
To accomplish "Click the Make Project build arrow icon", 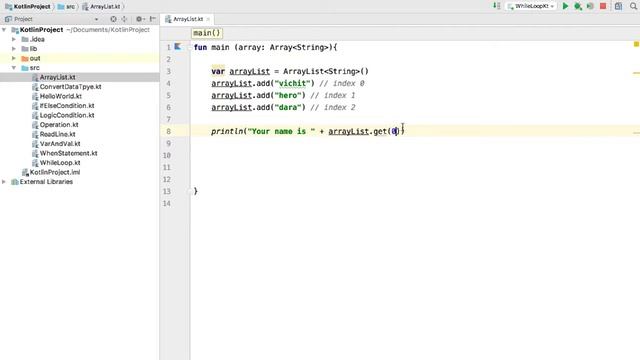I will tap(496, 6).
